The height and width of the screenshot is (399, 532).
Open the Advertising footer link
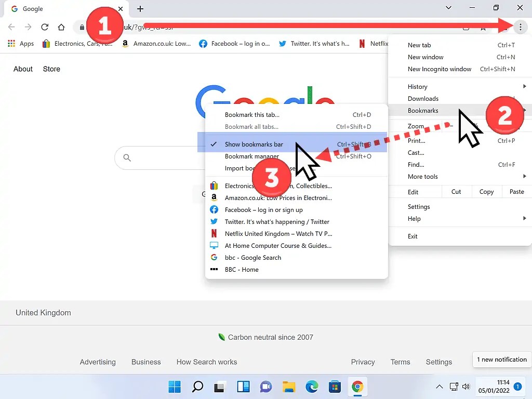coord(98,362)
